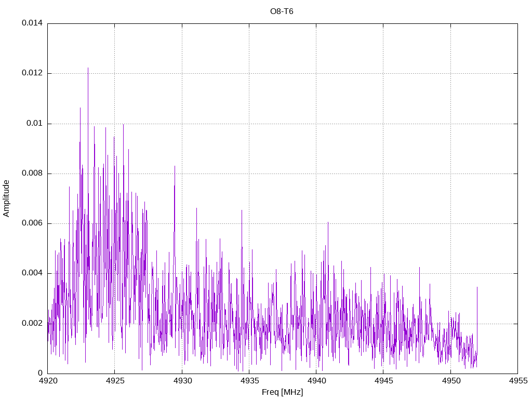The image size is (532, 399).
Task: Select the 4950 x-axis tick label
Action: (x=450, y=381)
